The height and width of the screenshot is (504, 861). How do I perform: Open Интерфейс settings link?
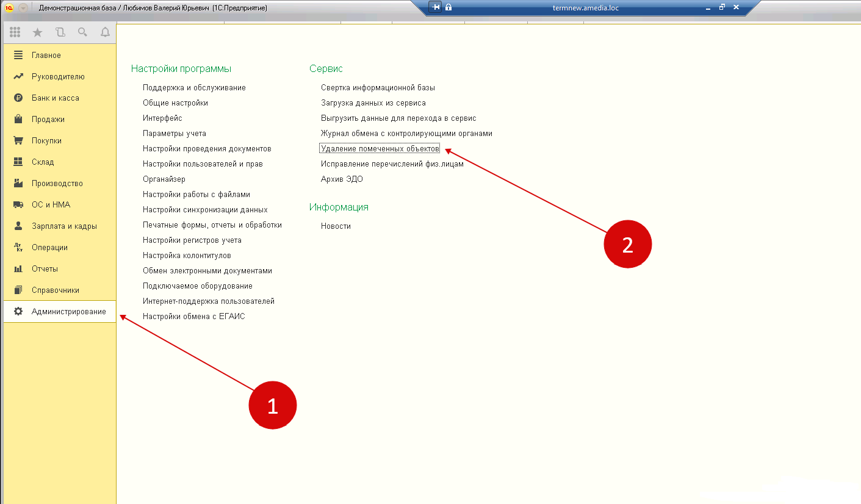(x=162, y=118)
